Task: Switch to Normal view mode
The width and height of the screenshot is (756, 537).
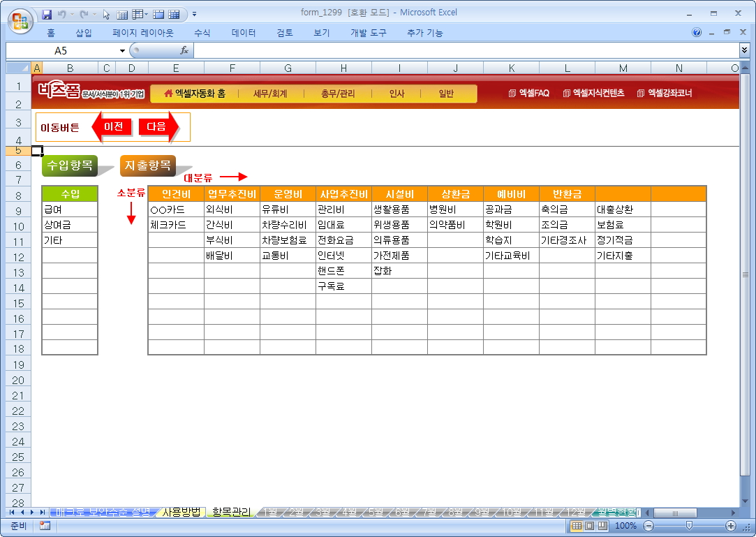Action: coord(577,526)
